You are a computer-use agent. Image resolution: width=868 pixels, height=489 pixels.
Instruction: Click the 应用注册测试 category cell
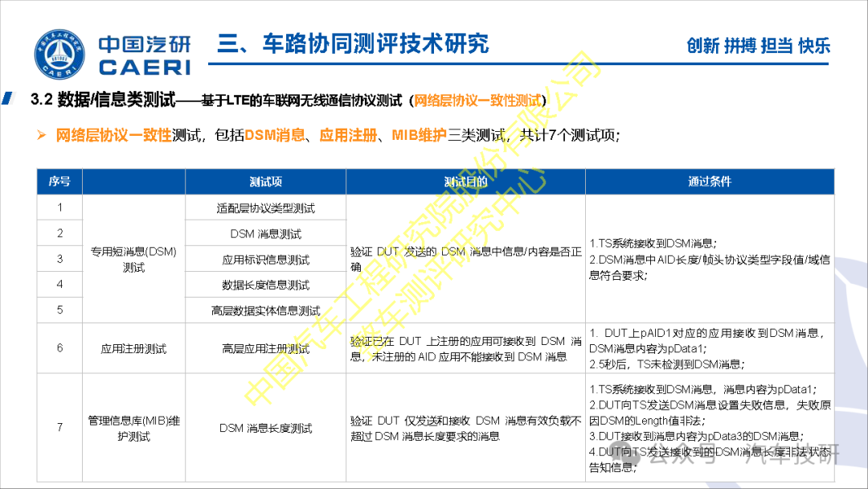pos(133,348)
